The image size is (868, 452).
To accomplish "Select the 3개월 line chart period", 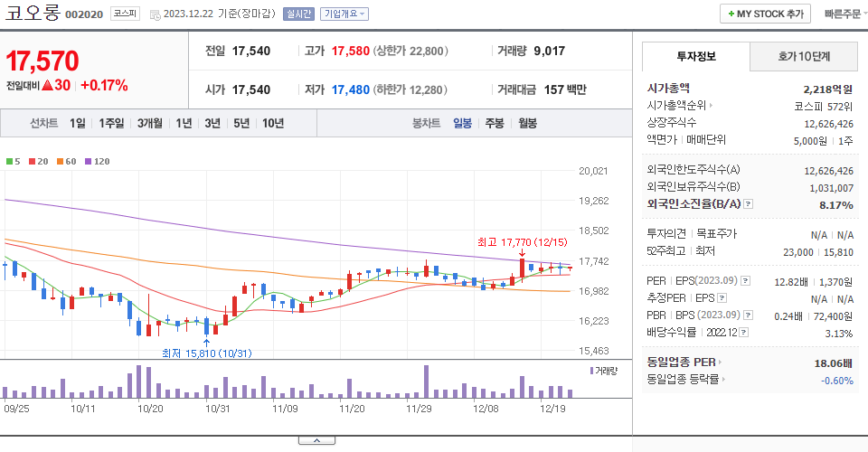I will (x=149, y=123).
